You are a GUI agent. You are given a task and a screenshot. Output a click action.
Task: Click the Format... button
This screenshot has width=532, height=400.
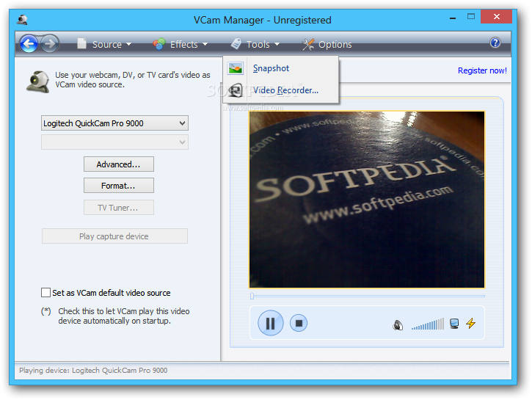click(x=118, y=186)
